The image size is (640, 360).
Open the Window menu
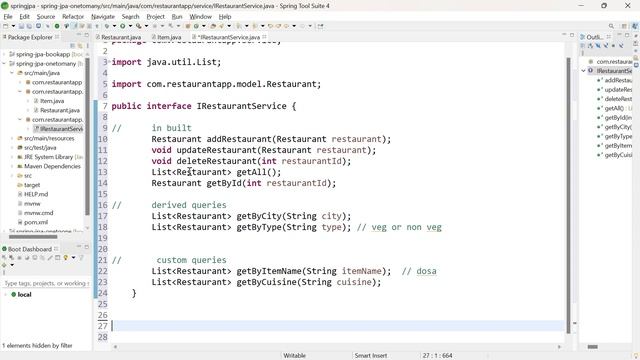[200, 17]
